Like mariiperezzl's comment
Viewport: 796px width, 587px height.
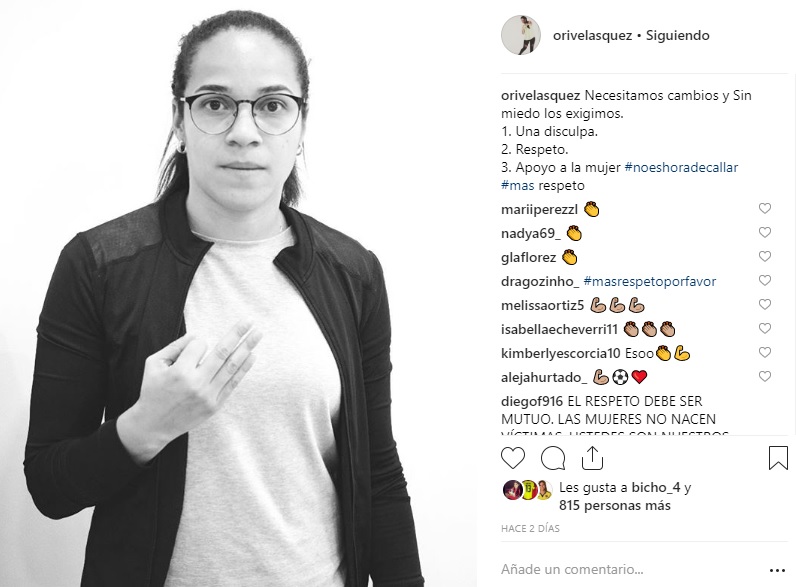765,208
